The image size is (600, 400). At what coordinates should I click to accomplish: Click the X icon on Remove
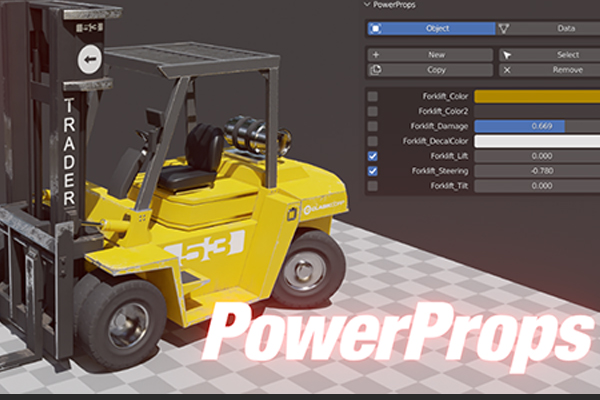point(507,70)
